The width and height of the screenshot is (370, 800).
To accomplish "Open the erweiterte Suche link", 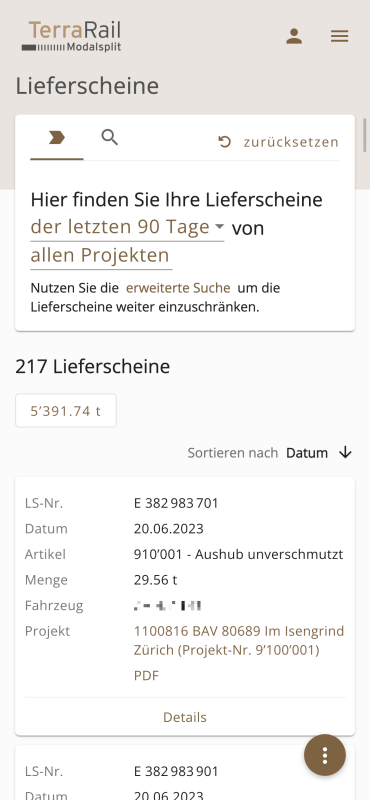I will tap(178, 288).
